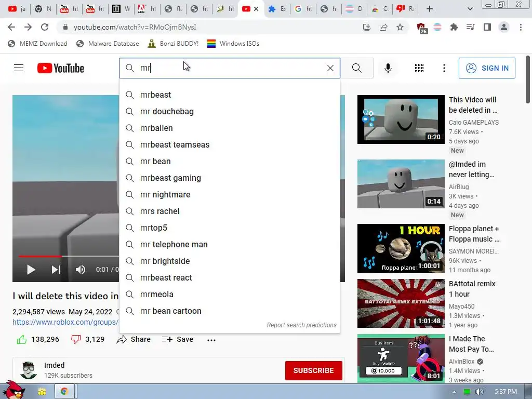Open the Floppa planet 1 hour thumbnail
The width and height of the screenshot is (532, 399).
[x=401, y=248]
